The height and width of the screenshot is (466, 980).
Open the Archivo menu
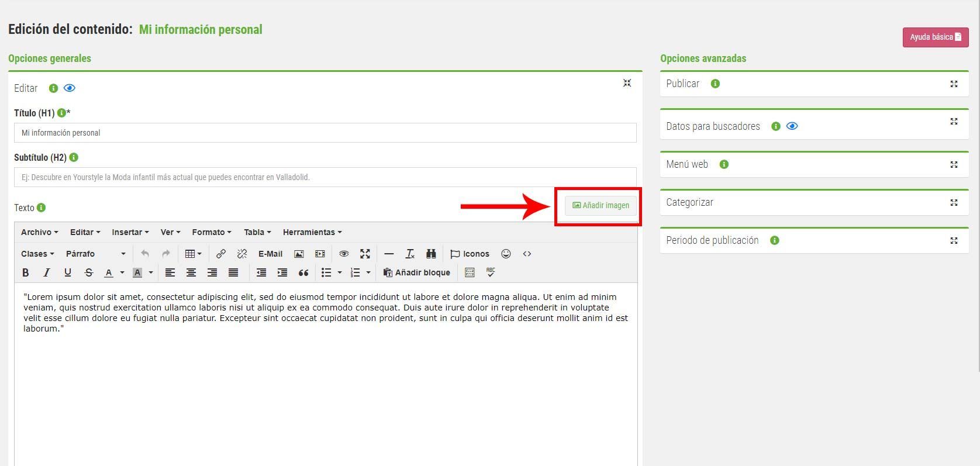point(39,232)
